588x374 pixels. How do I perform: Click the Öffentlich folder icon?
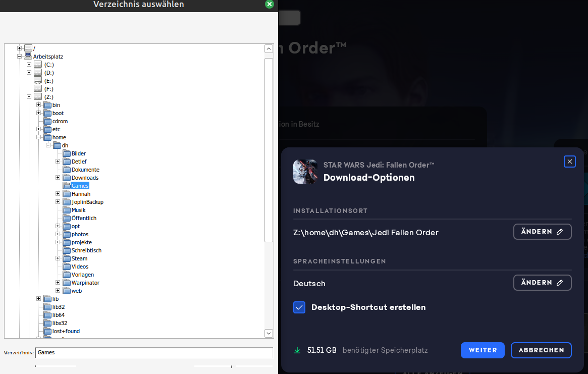tap(67, 218)
